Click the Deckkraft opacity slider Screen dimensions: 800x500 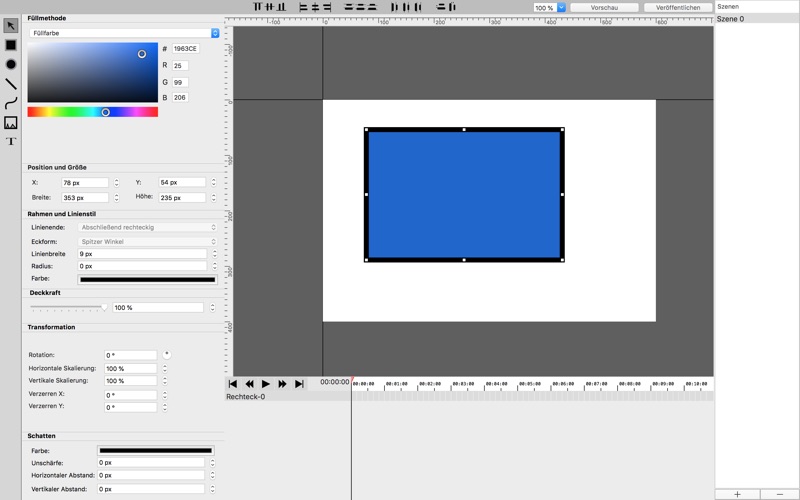click(x=68, y=308)
